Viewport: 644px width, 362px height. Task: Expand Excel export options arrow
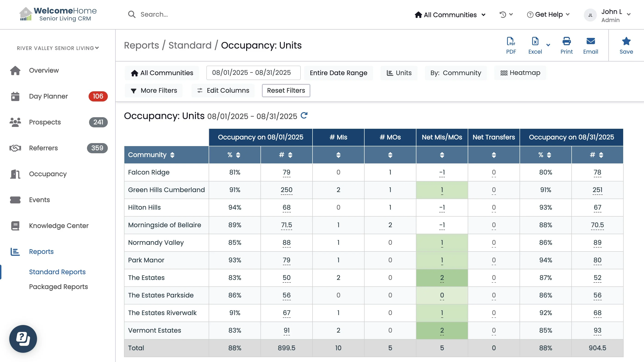(548, 45)
